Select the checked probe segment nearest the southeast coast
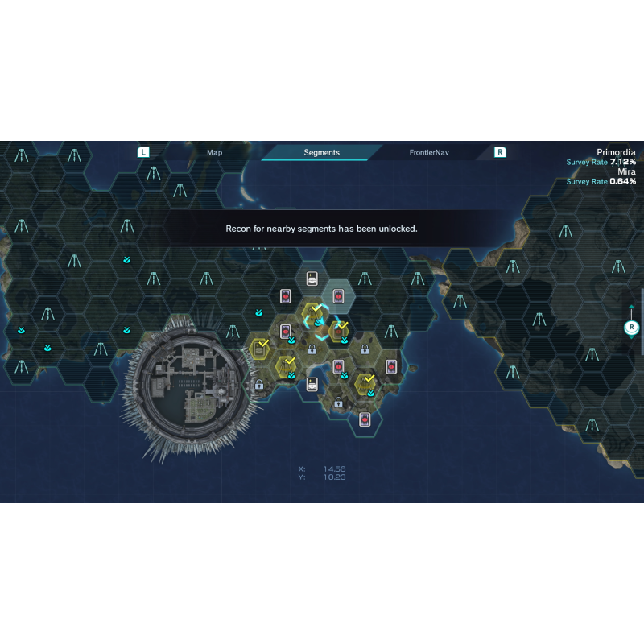The height and width of the screenshot is (644, 644). 365,384
